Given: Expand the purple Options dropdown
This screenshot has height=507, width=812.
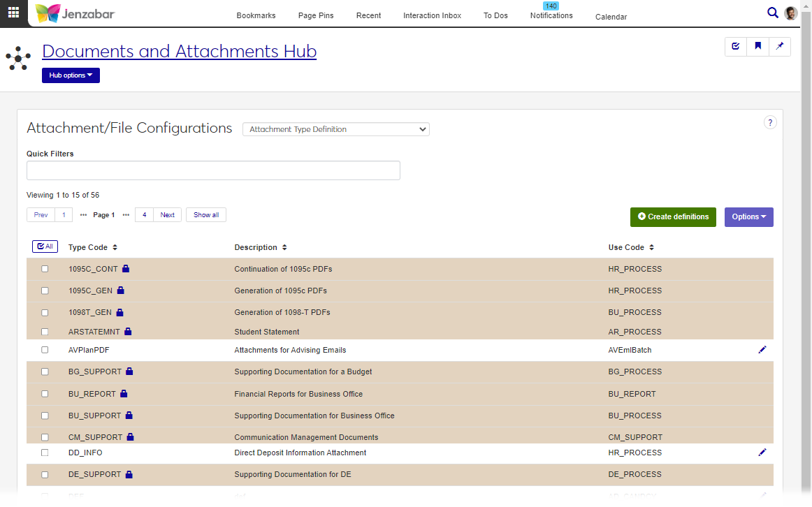Looking at the screenshot, I should (x=748, y=217).
